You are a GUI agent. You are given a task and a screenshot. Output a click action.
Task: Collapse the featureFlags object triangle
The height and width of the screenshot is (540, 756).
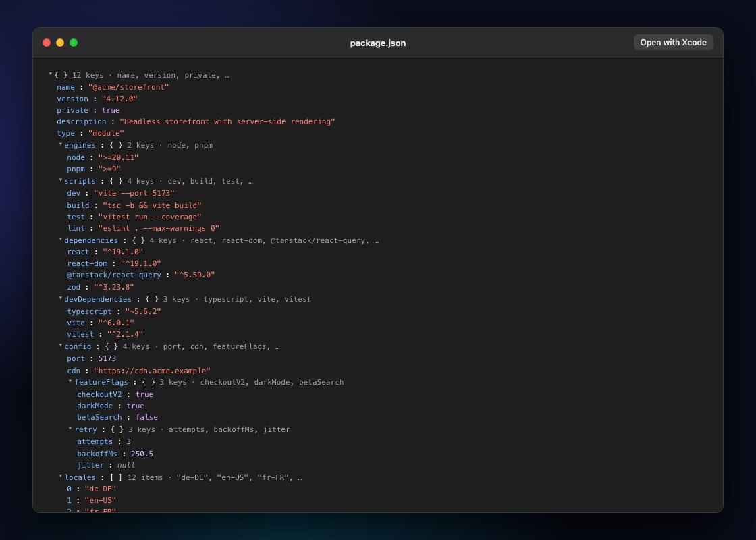pyautogui.click(x=70, y=381)
